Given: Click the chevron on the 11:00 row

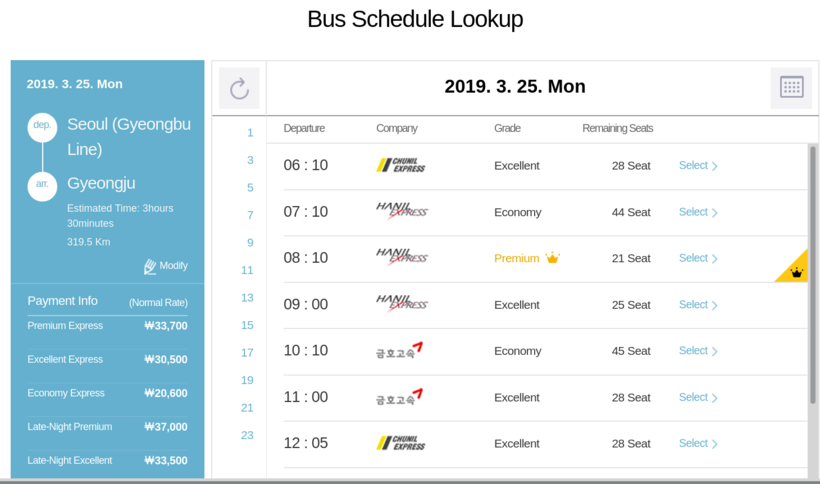Looking at the screenshot, I should (x=715, y=398).
